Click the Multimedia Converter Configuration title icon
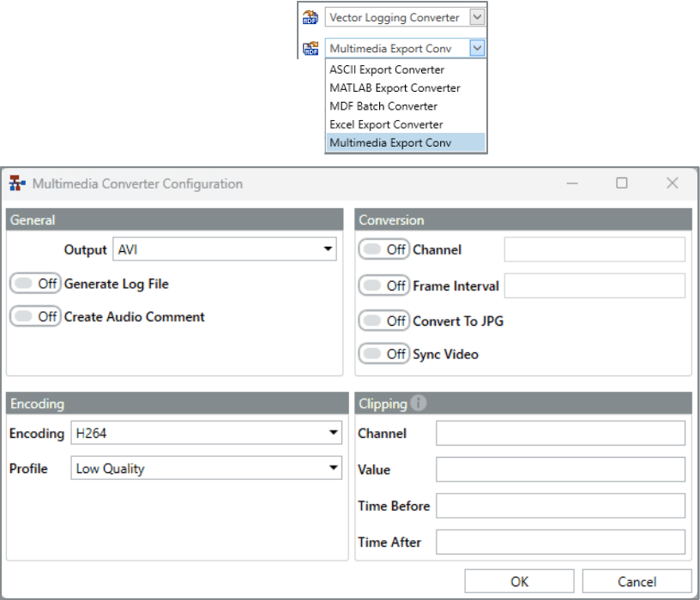Viewport: 700px width, 600px height. point(17,183)
